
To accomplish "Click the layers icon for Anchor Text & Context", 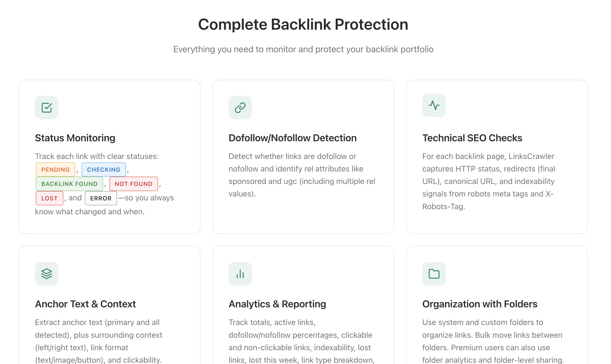I will pos(47,274).
